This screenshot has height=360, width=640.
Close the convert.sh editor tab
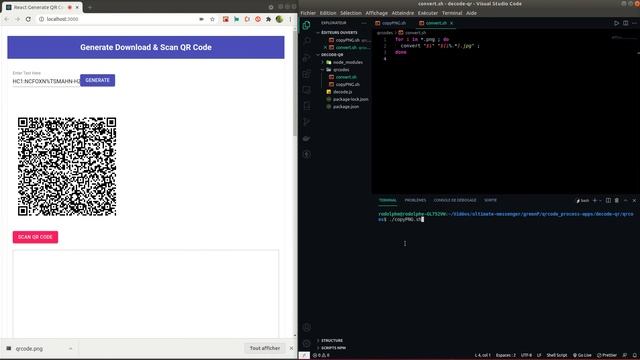(451, 23)
